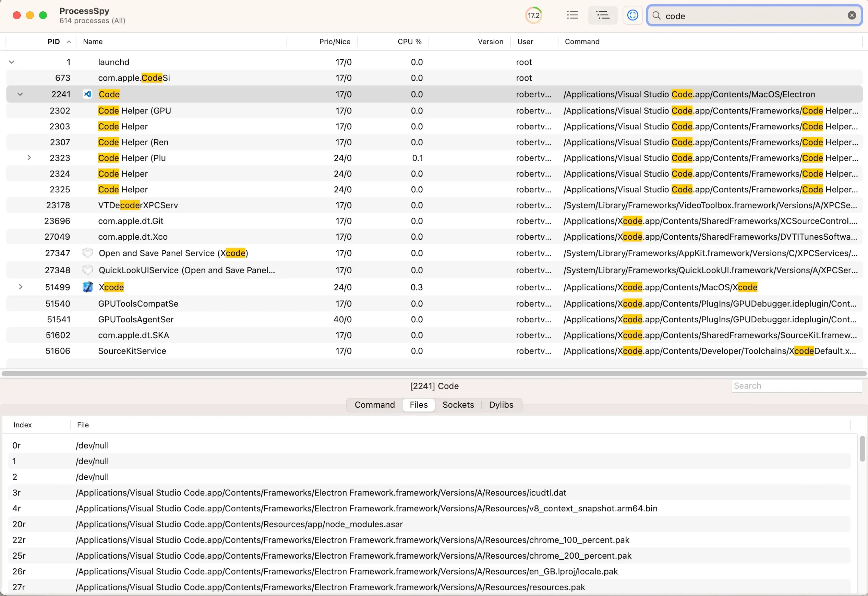Click the Xcode app icon beside process 51499
This screenshot has height=596, width=868.
[x=87, y=287]
